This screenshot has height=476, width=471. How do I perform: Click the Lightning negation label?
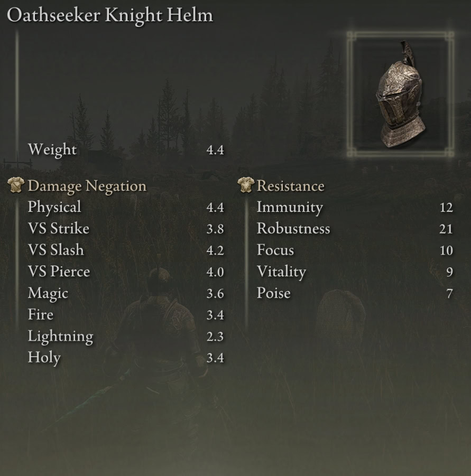point(60,337)
